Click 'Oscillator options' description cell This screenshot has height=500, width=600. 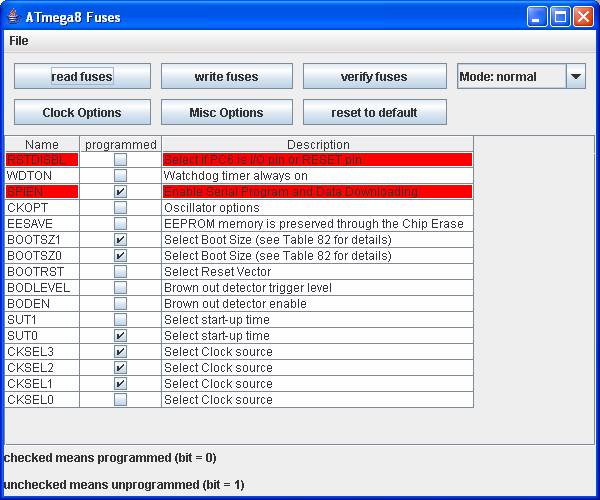point(318,208)
